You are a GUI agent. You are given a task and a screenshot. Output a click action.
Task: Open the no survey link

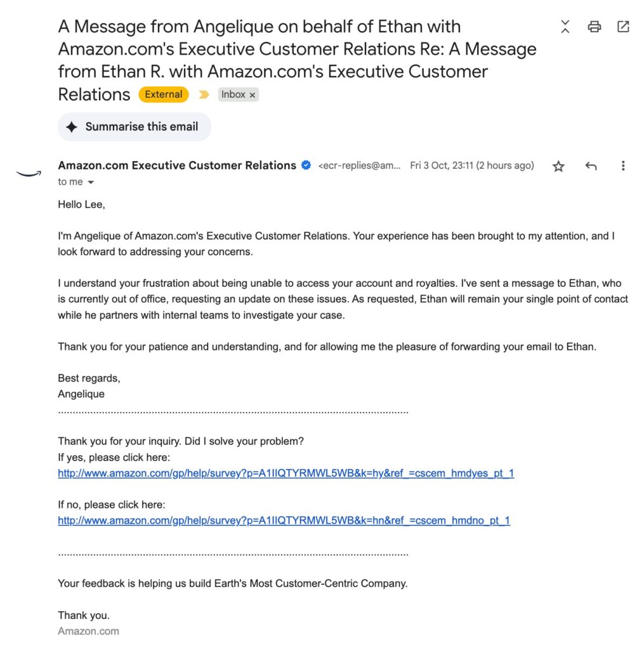[x=283, y=521]
